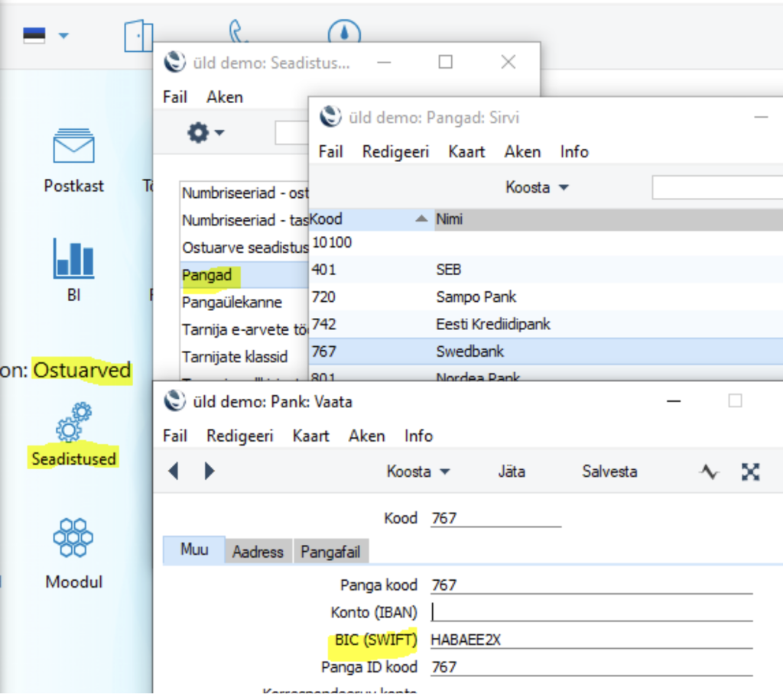783x700 pixels.
Task: Switch to the Aadress tab
Action: 258,551
